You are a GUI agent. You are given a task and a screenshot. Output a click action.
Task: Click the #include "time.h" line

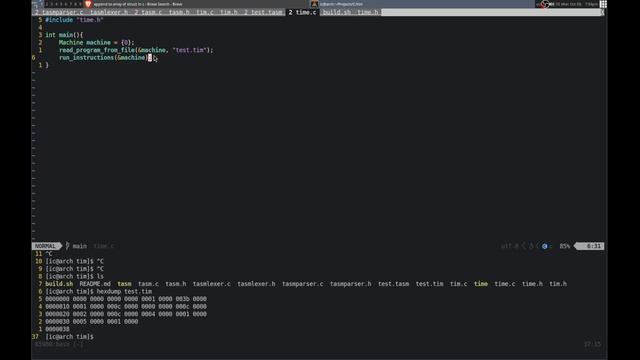point(74,20)
